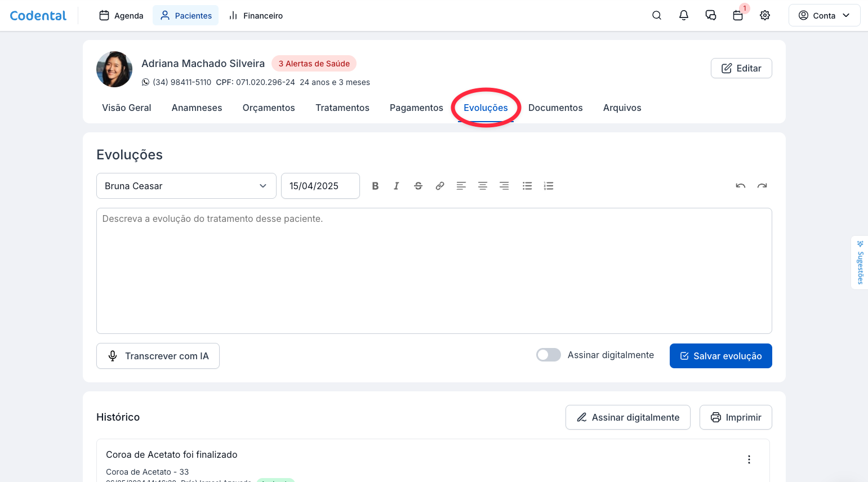868x482 pixels.
Task: Apply italic formatting in editor
Action: (x=397, y=186)
